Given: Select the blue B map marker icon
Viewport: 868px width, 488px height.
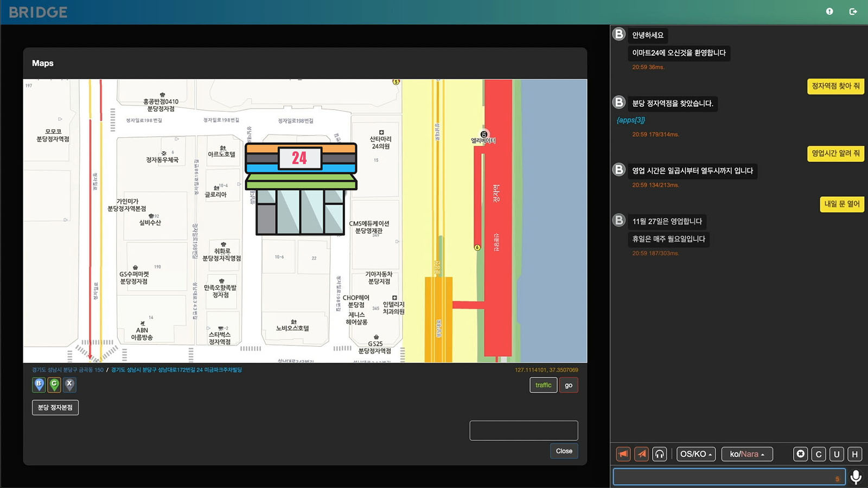Looking at the screenshot, I should click(38, 385).
